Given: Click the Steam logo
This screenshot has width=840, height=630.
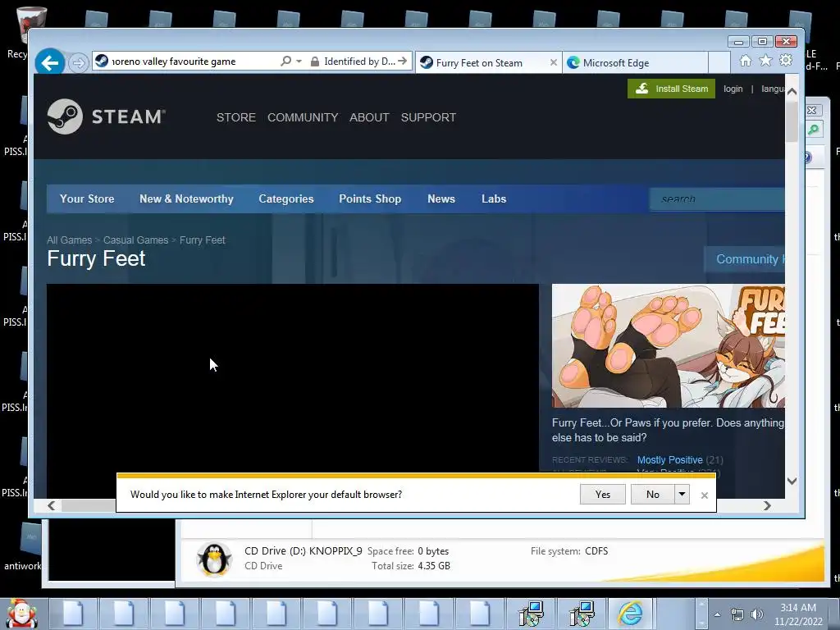Looking at the screenshot, I should [106, 116].
